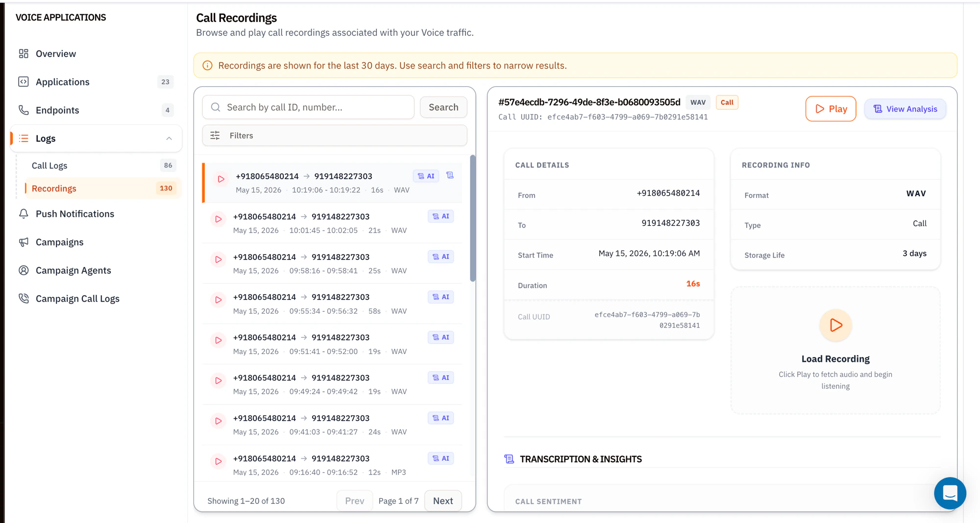
Task: Expand the Filters panel
Action: point(335,136)
